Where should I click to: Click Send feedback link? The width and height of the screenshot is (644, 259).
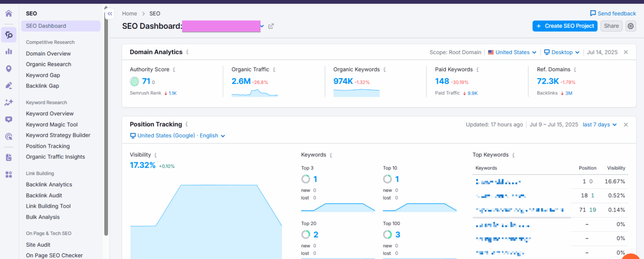pos(613,14)
